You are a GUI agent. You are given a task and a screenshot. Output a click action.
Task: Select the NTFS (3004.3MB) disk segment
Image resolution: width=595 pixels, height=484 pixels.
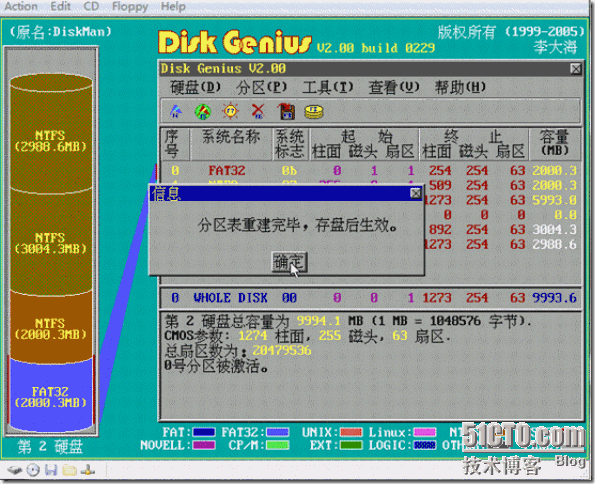[50, 243]
